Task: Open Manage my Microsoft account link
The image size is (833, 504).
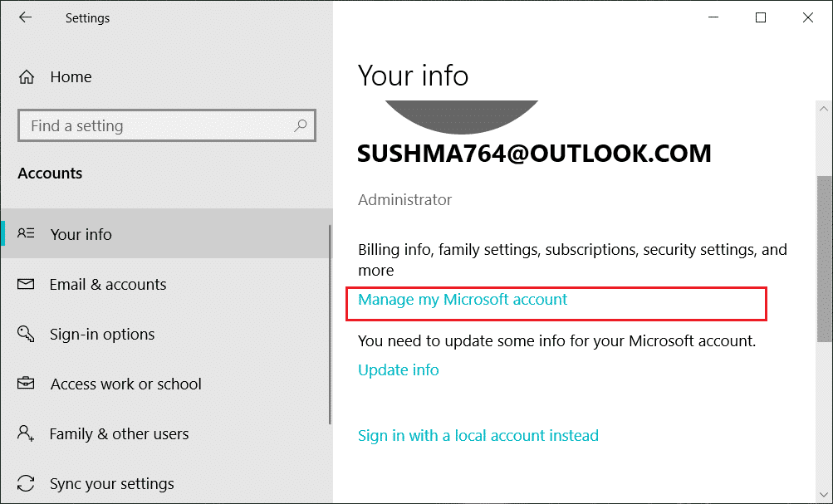Action: 463,300
